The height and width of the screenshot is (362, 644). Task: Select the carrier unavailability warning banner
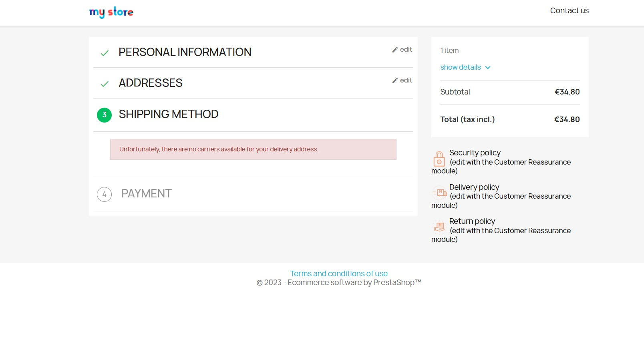253,149
